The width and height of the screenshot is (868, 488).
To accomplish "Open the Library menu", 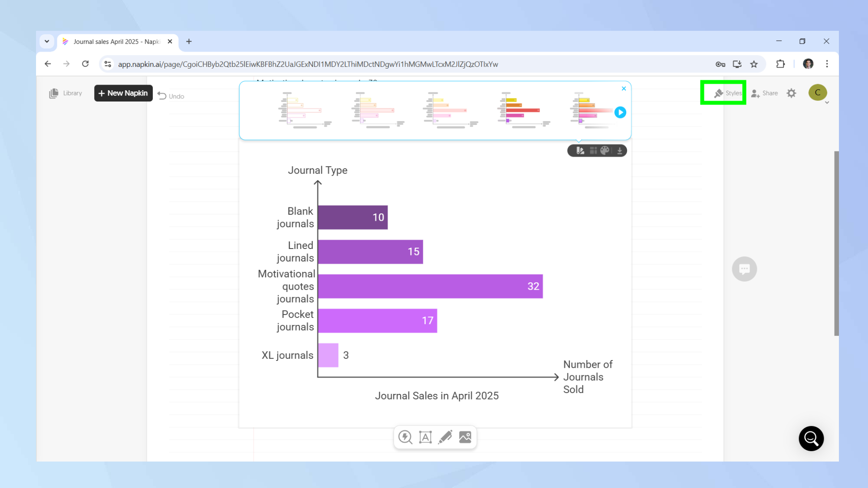I will pyautogui.click(x=66, y=93).
